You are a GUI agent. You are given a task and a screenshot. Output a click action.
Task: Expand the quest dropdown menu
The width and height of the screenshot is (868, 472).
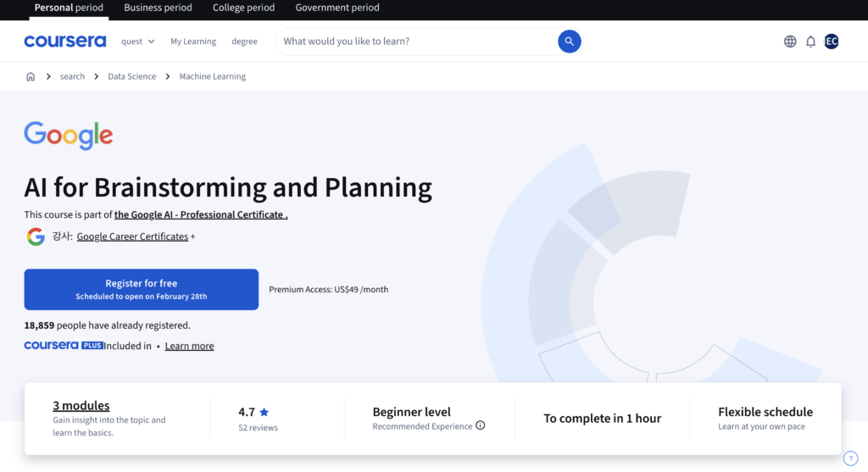click(138, 42)
